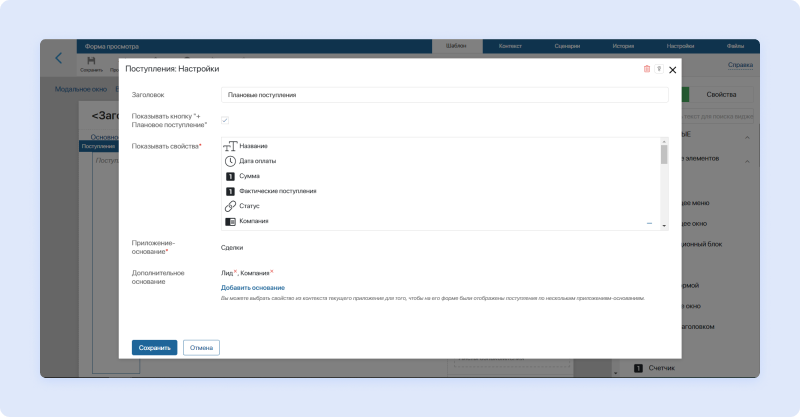Click the Добавить основание link
800x417 pixels.
tap(252, 287)
